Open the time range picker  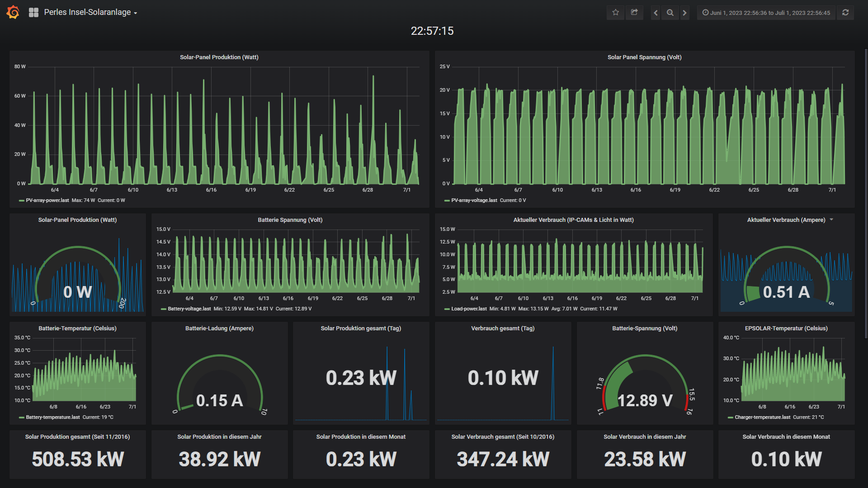(x=766, y=13)
